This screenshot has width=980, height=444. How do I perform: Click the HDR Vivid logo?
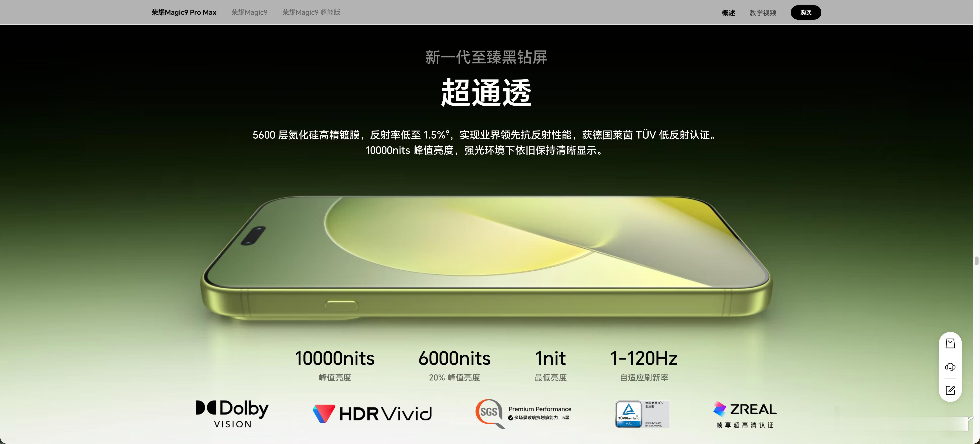click(x=372, y=414)
